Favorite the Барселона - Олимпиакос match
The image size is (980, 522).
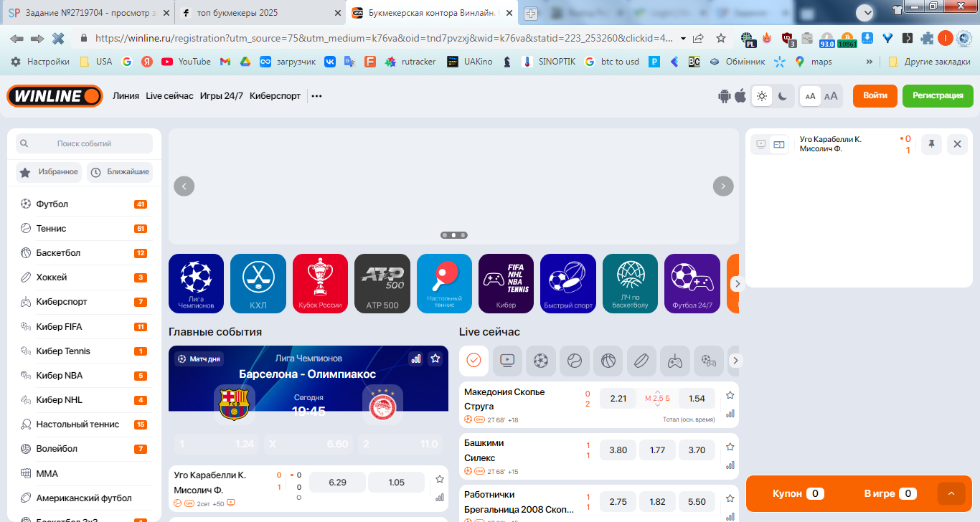(x=435, y=359)
